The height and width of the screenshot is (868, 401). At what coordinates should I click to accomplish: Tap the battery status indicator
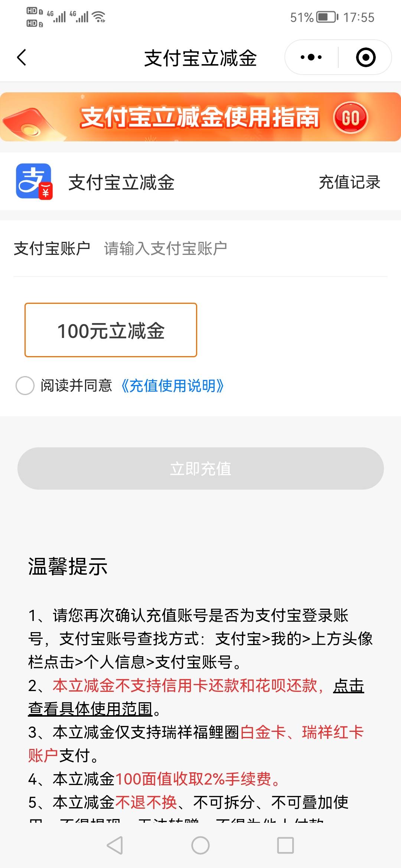coord(327,17)
